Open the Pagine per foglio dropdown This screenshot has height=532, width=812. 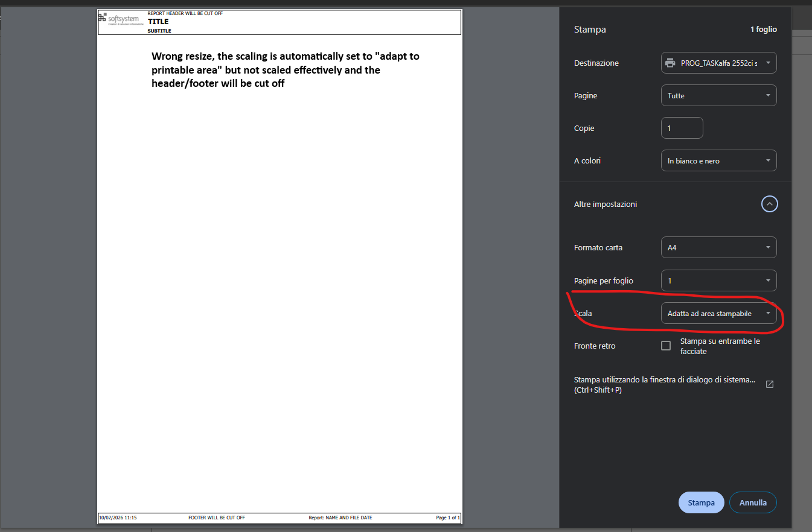(x=718, y=280)
